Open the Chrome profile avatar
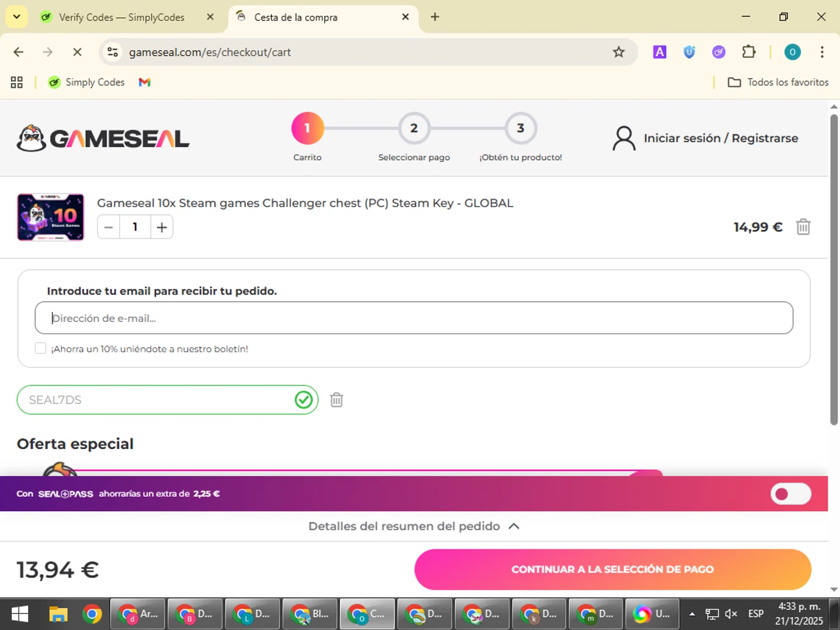840x630 pixels. [792, 52]
